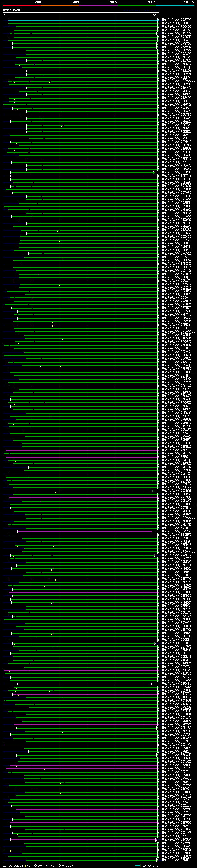
Task: Open hit UniRef100_B6SNF9
Action: pos(177,535)
